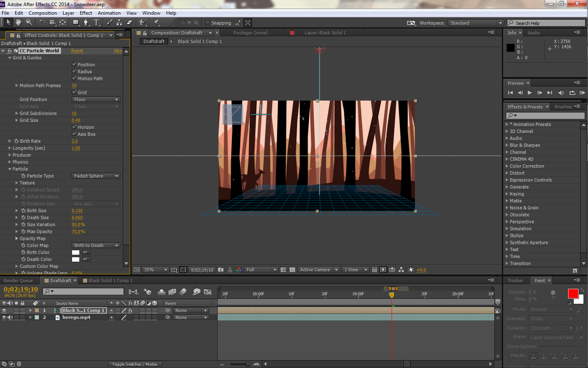Image resolution: width=588 pixels, height=368 pixels.
Task: Open the Particle Type dropdown
Action: coord(96,176)
